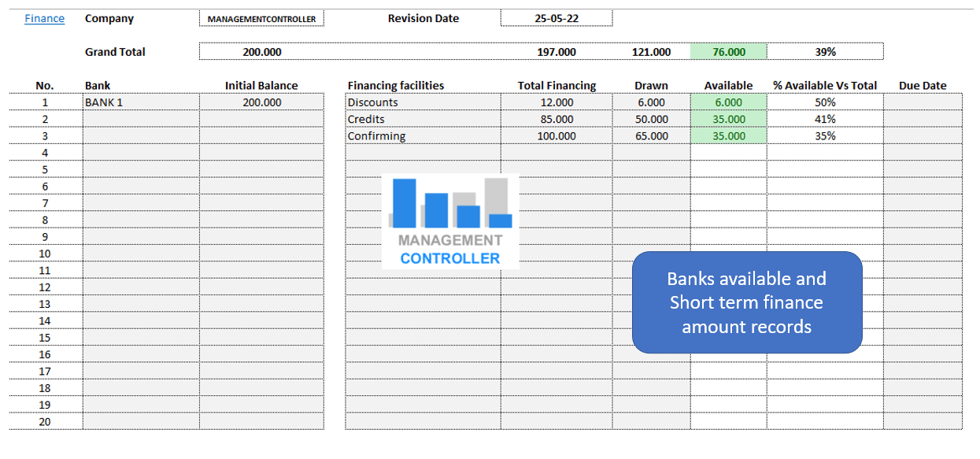Click the 50% Available Vs Total cell

(x=825, y=102)
